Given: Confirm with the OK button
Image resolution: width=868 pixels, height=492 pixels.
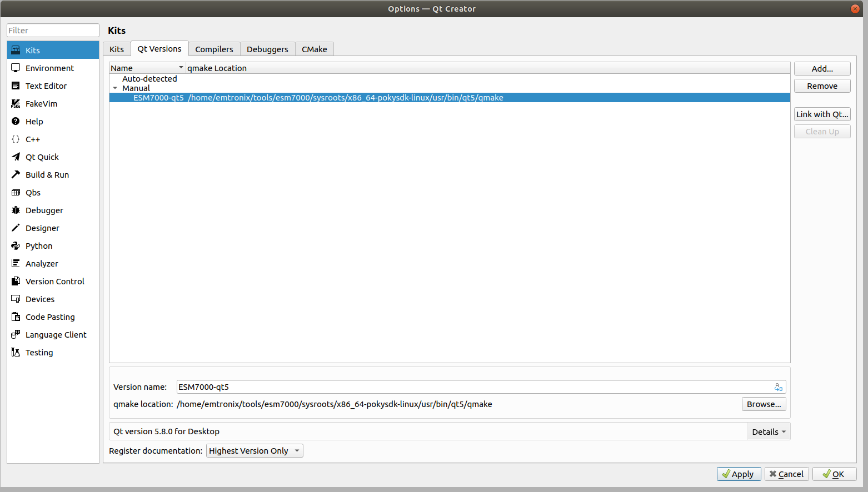Looking at the screenshot, I should click(x=834, y=474).
